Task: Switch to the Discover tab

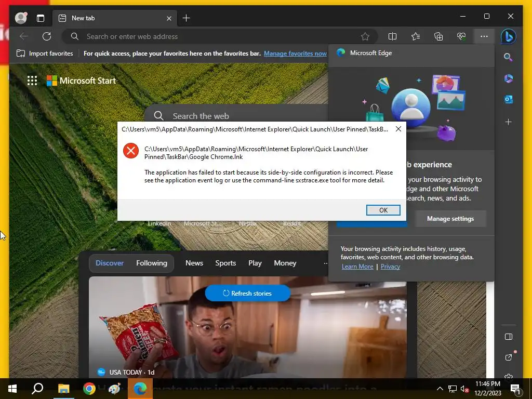Action: coord(110,263)
